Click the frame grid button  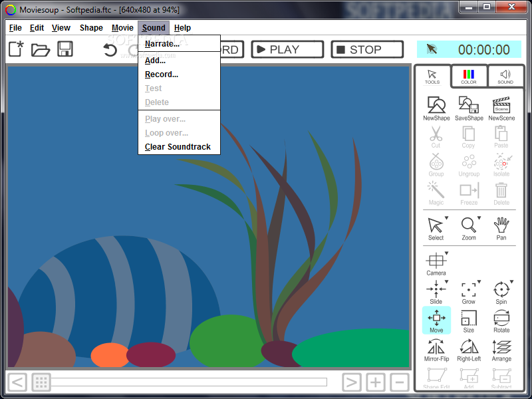point(41,382)
